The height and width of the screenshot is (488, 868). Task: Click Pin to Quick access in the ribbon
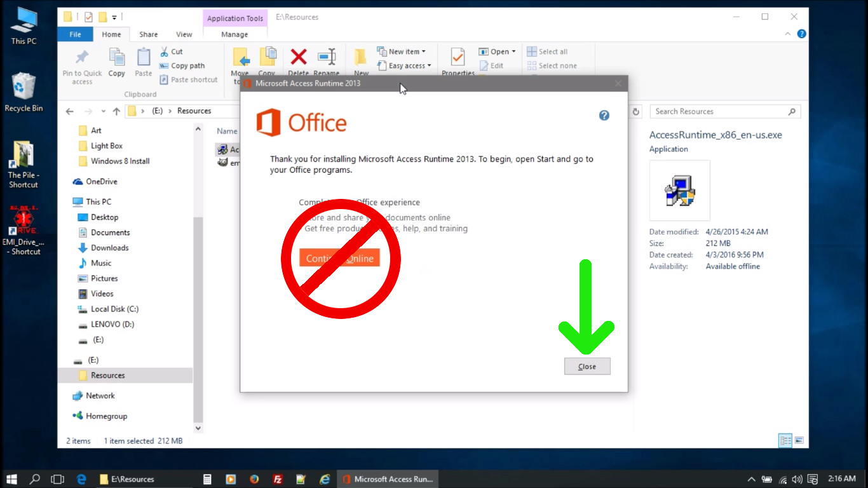point(82,66)
